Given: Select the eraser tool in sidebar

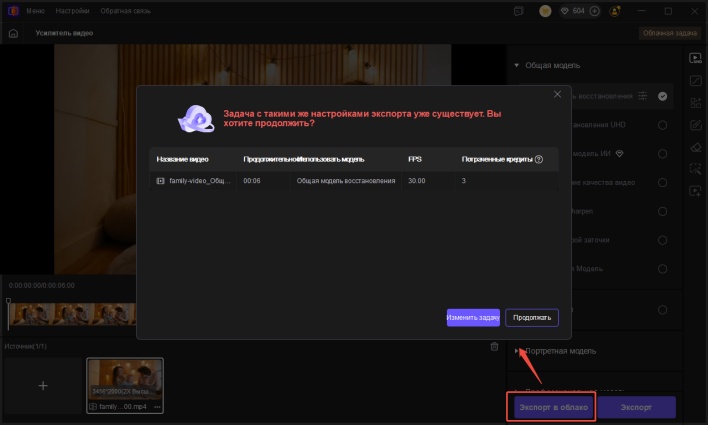Looking at the screenshot, I should click(x=695, y=147).
